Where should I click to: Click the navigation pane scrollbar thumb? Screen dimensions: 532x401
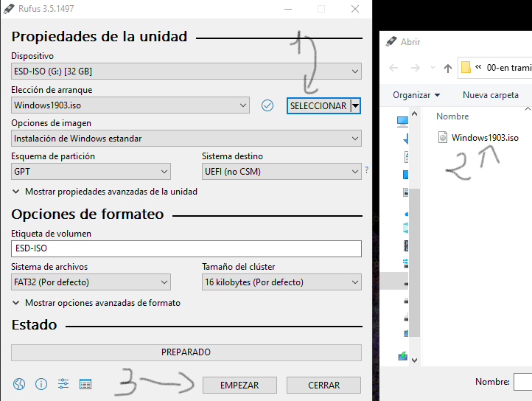(414, 262)
